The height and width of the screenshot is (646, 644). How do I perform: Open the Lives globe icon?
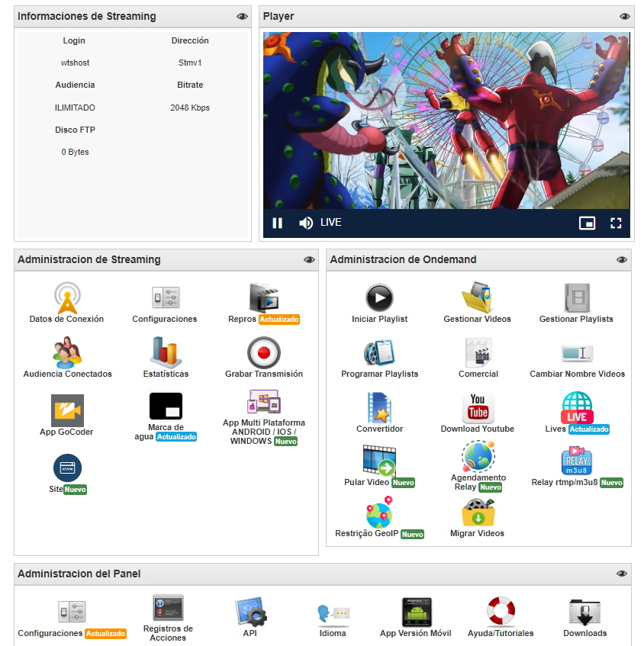[577, 407]
